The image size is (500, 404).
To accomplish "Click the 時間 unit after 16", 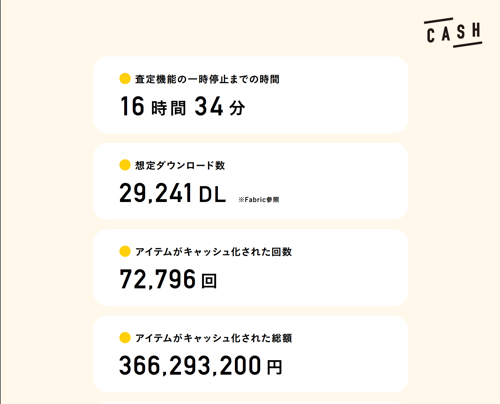I will click(x=169, y=108).
